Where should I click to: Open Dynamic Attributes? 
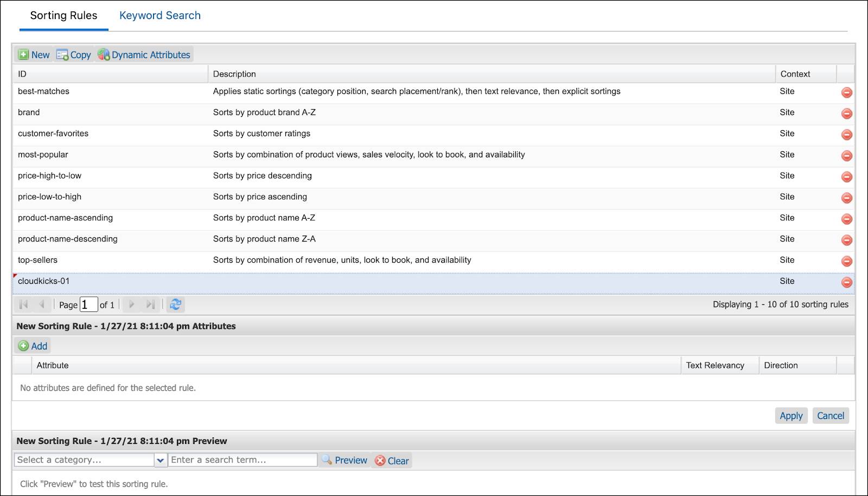(x=144, y=55)
